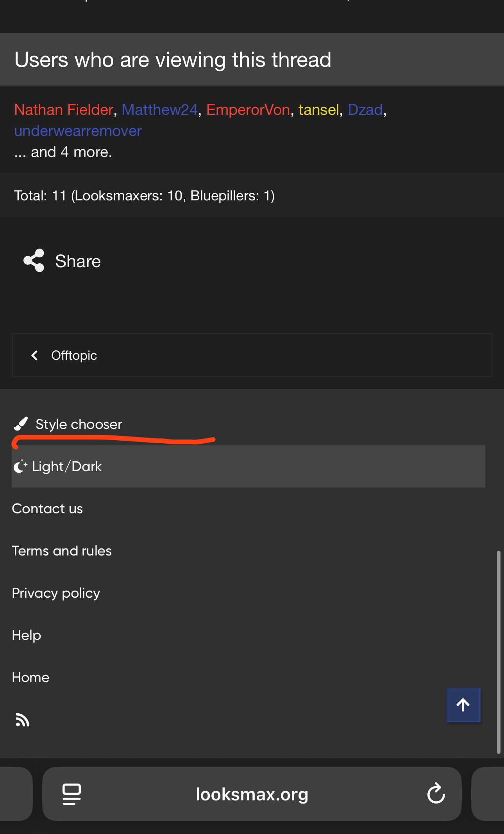Go back via the Offtopic chevron
The image size is (504, 834).
(35, 355)
